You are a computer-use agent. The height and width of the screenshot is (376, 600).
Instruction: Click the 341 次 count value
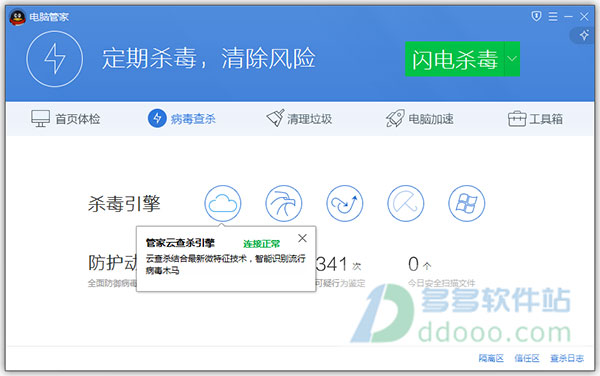click(339, 264)
